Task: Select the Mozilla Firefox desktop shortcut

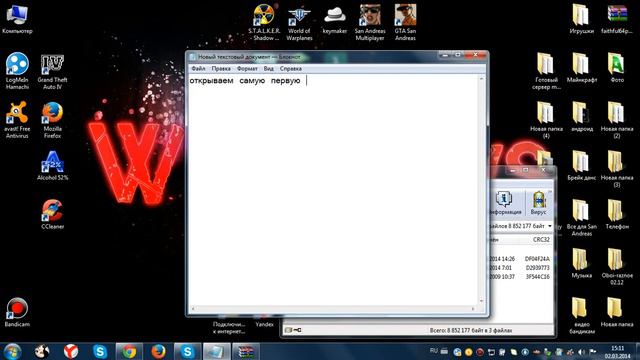Action: coord(52,120)
